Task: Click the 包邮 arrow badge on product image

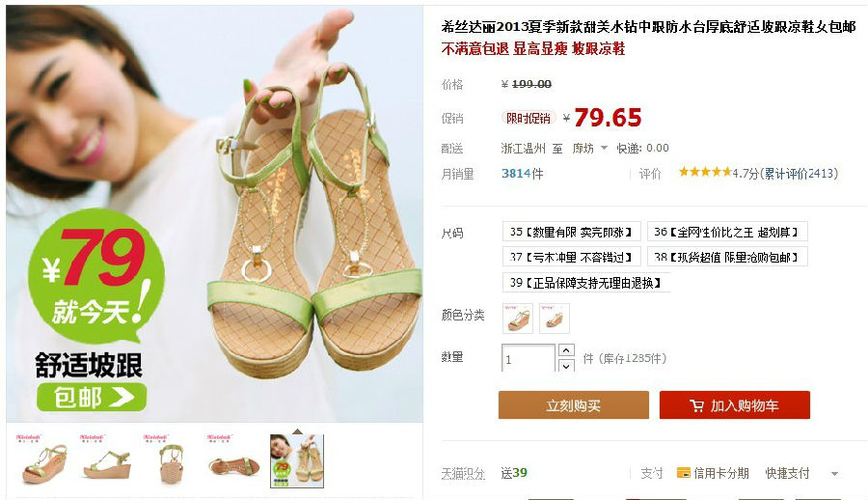Action: pyautogui.click(x=92, y=397)
